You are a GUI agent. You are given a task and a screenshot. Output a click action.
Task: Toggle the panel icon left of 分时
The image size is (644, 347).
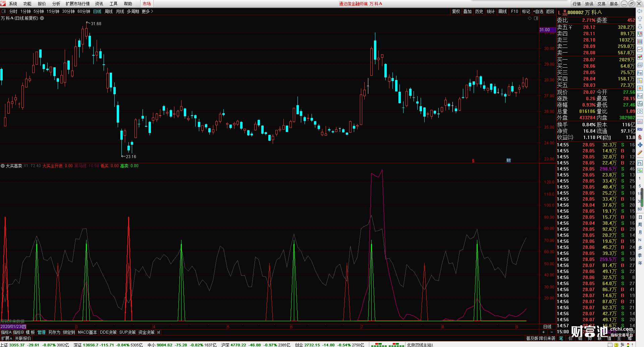pos(4,11)
